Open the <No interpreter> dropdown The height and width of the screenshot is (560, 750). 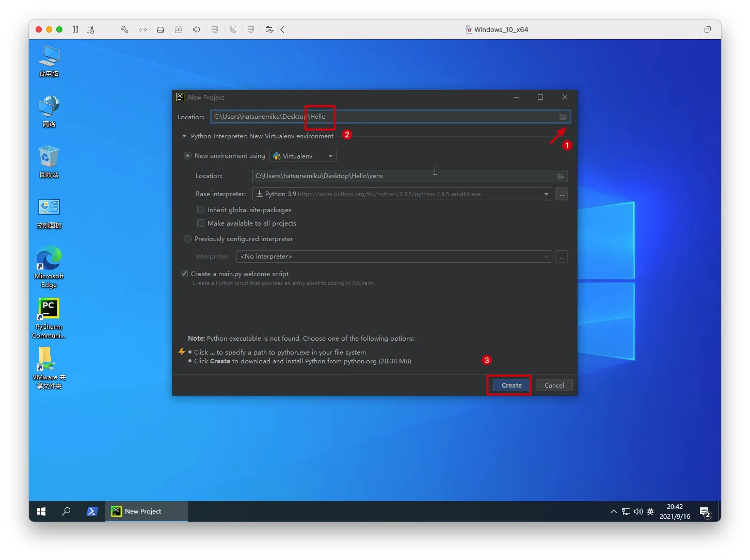(x=394, y=257)
